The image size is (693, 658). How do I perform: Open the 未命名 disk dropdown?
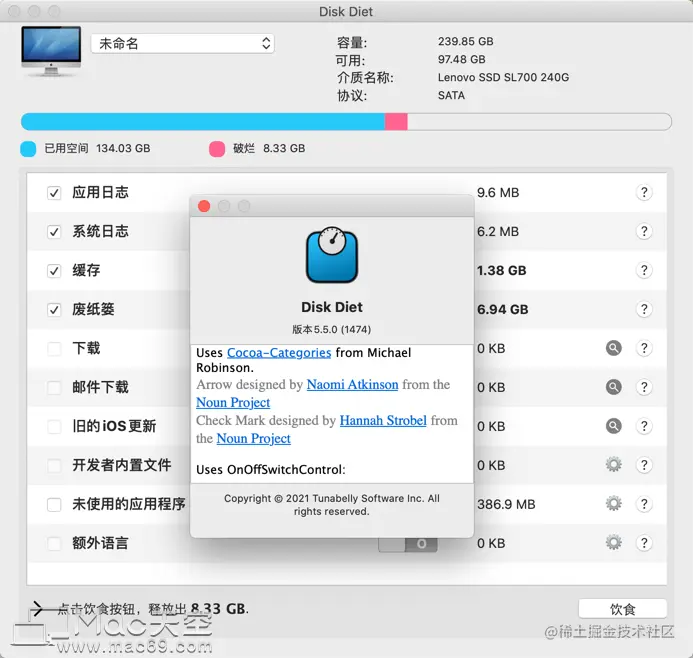point(183,43)
